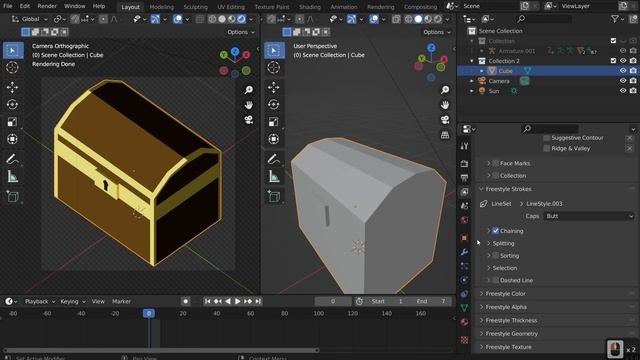The height and width of the screenshot is (360, 640).
Task: Select Collection 2 in the outliner
Action: (x=504, y=61)
